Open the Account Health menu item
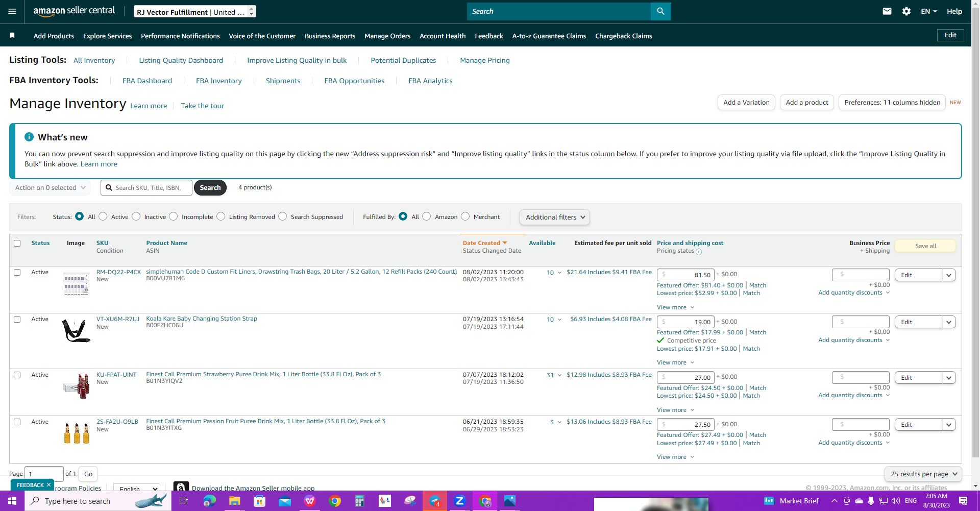Viewport: 980px width, 511px height. (x=443, y=36)
